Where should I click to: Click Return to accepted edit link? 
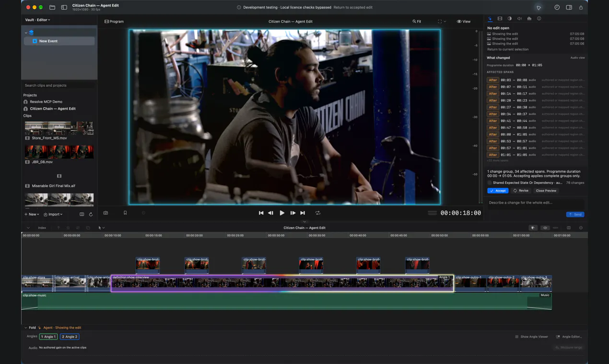point(353,8)
